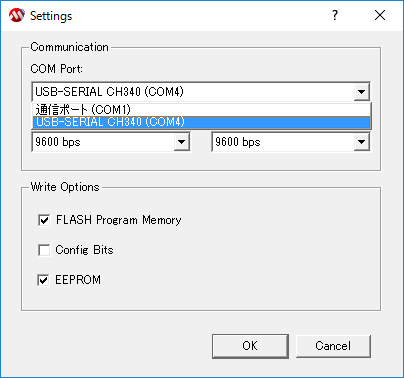Click the FLASH Program Memory label text
The width and height of the screenshot is (404, 378).
pyautogui.click(x=118, y=220)
